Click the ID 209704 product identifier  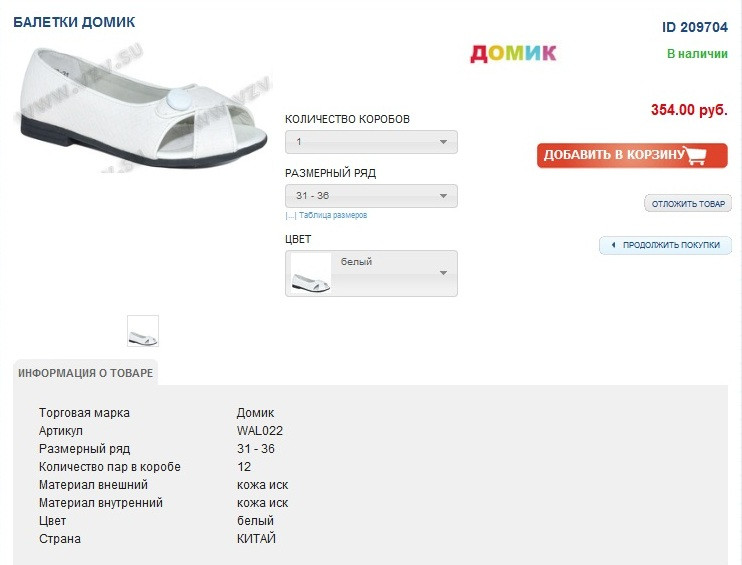[695, 27]
